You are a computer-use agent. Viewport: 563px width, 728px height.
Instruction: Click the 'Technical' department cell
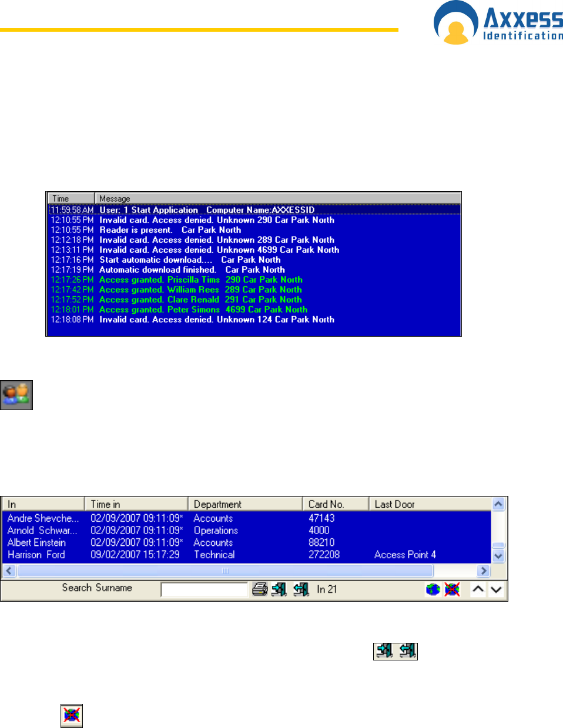pos(215,555)
